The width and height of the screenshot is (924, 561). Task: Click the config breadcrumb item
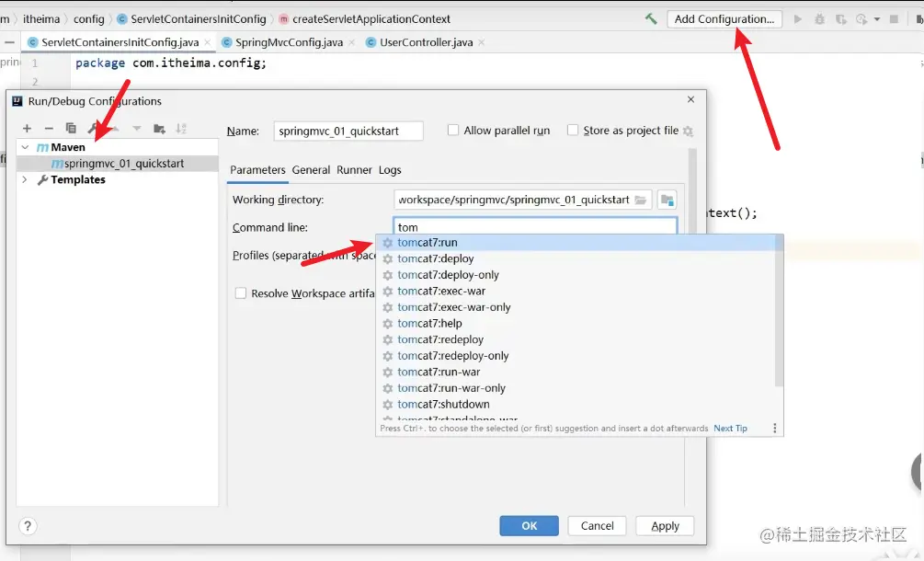tap(89, 19)
